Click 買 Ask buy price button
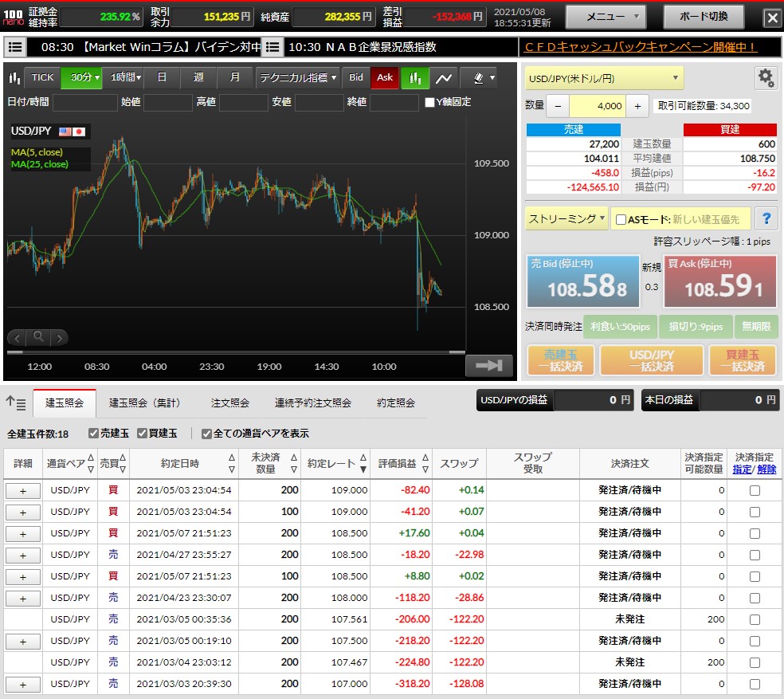The image size is (784, 699). (x=720, y=281)
